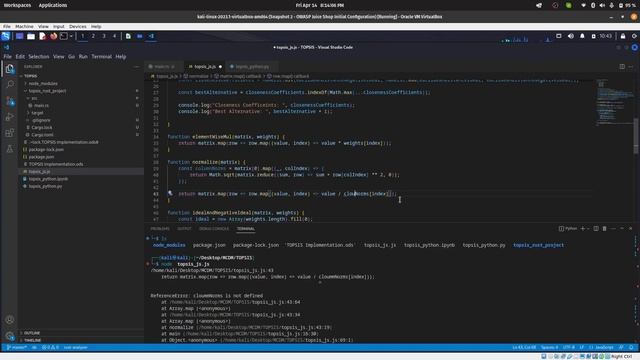Screen dimensions: 640x360
Task: Open the VS Code Selection menu
Action: tap(39, 57)
